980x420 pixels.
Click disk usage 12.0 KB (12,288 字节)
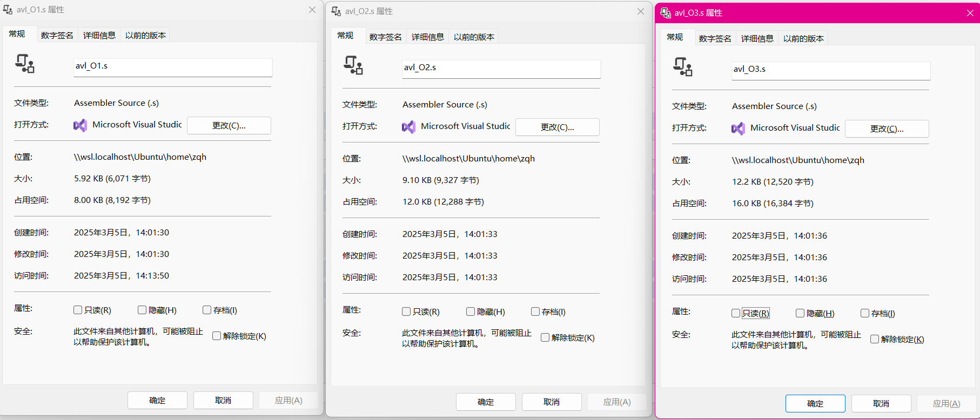click(443, 201)
